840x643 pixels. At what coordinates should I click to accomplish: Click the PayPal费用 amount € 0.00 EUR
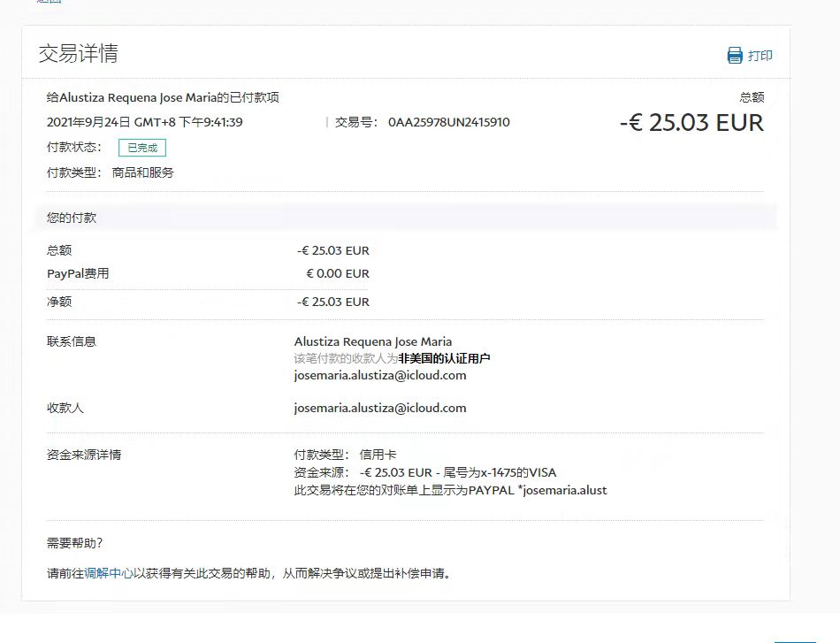(x=337, y=273)
